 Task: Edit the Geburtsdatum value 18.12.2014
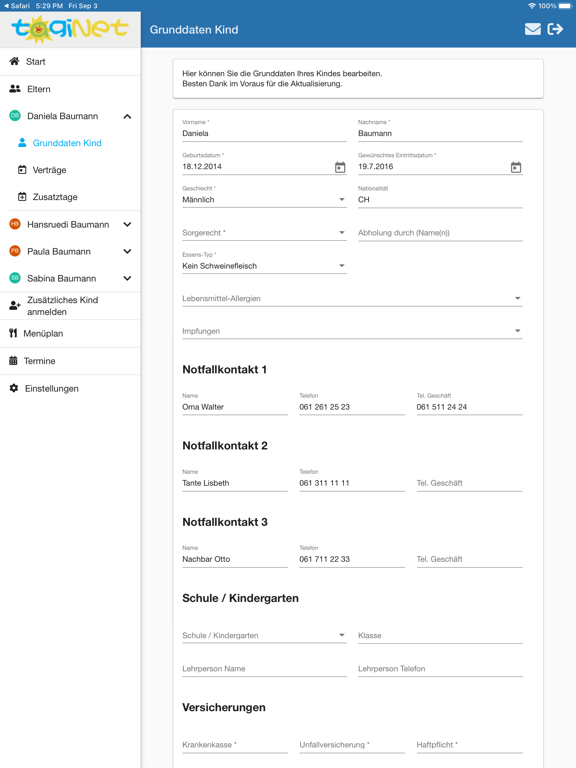(202, 167)
